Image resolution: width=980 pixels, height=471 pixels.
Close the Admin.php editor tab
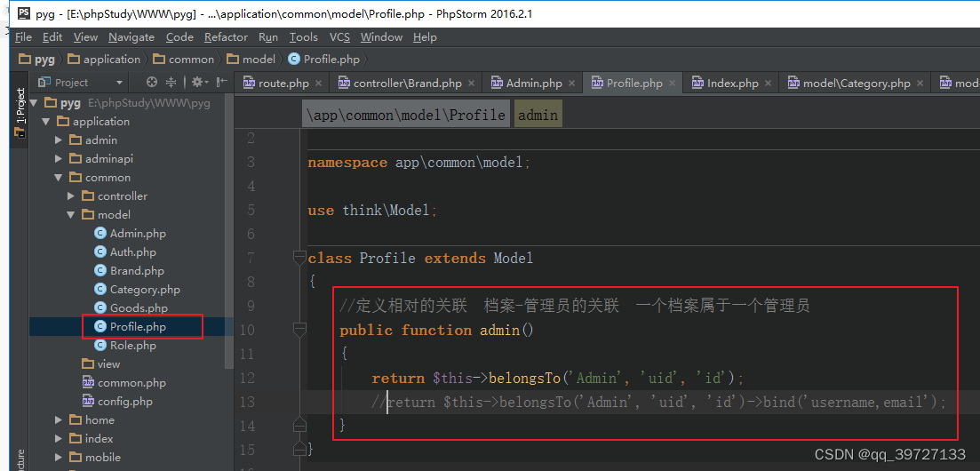[571, 84]
